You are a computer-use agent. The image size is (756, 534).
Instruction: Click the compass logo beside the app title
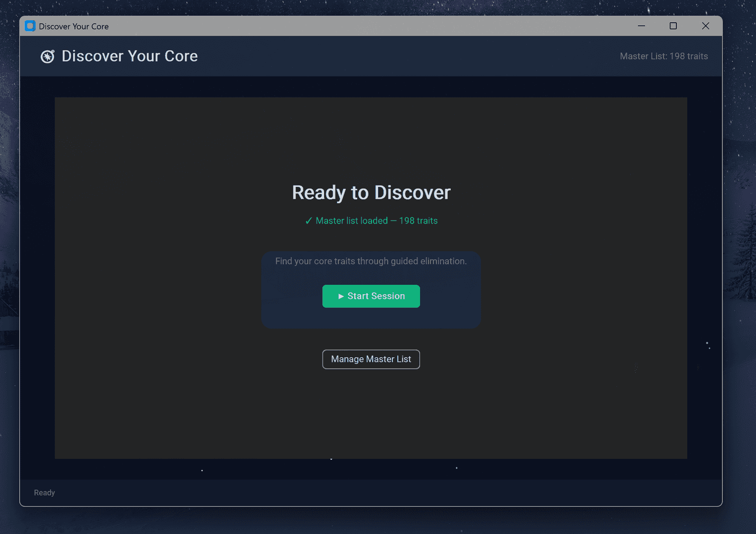coord(47,56)
